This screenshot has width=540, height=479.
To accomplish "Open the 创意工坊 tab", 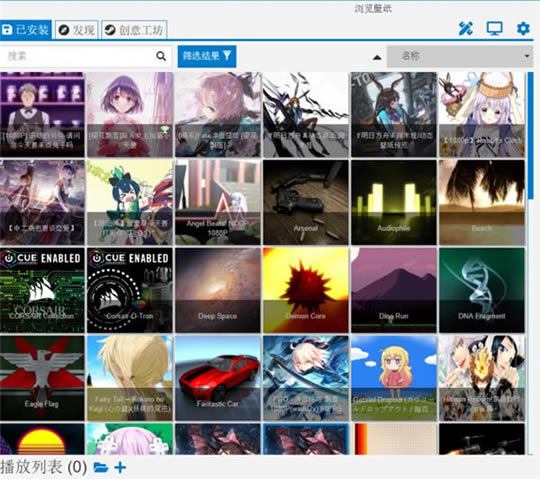I will point(134,30).
